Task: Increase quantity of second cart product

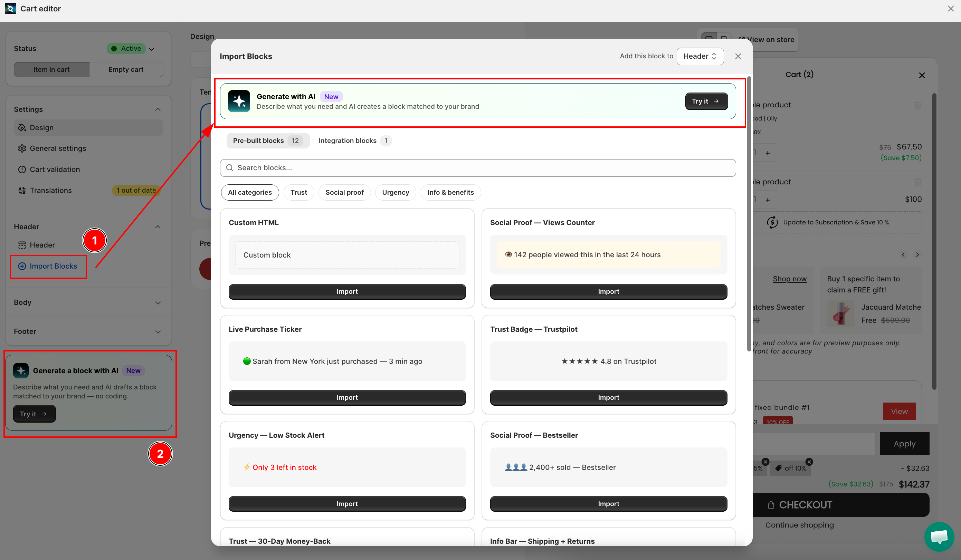Action: pos(768,200)
